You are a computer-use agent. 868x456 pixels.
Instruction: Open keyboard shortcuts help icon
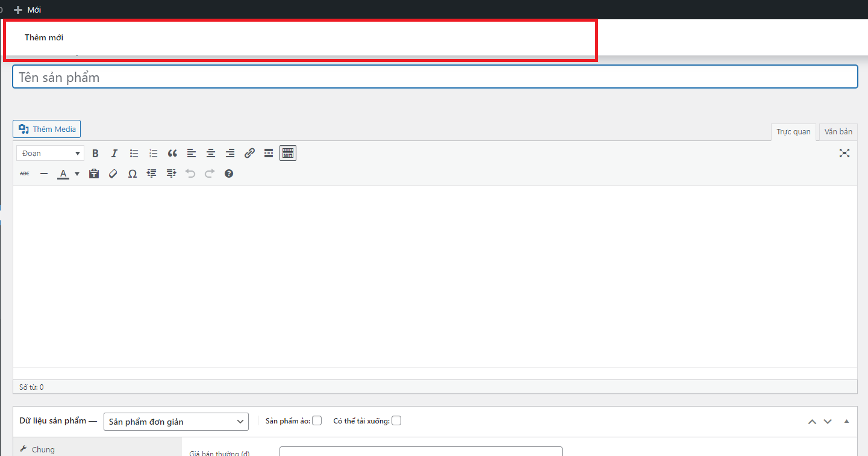(229, 173)
